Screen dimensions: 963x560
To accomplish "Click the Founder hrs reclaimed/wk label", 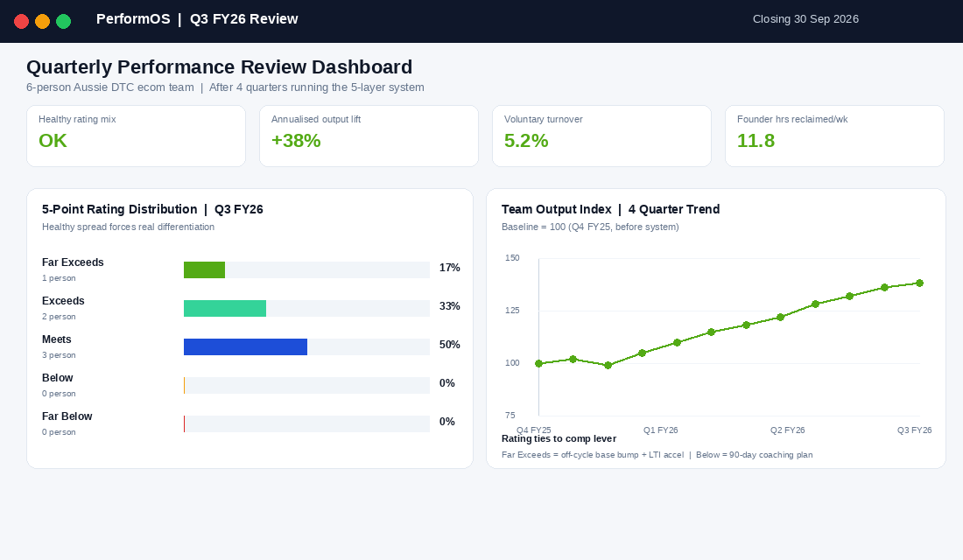I will pyautogui.click(x=792, y=119).
